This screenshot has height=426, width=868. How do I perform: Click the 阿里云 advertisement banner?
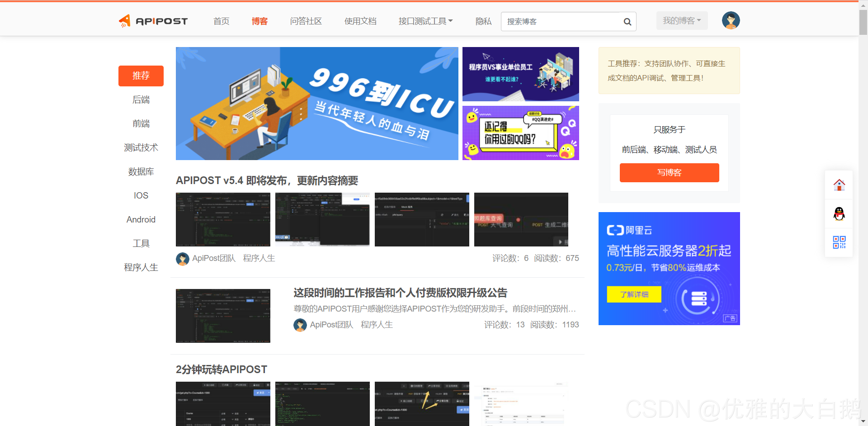tap(669, 269)
